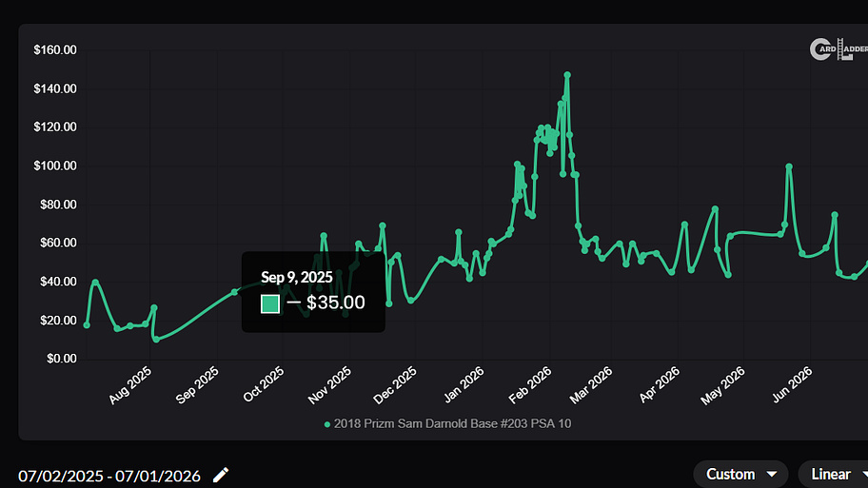Edit the date range with pencil icon
The image size is (868, 488).
(220, 475)
